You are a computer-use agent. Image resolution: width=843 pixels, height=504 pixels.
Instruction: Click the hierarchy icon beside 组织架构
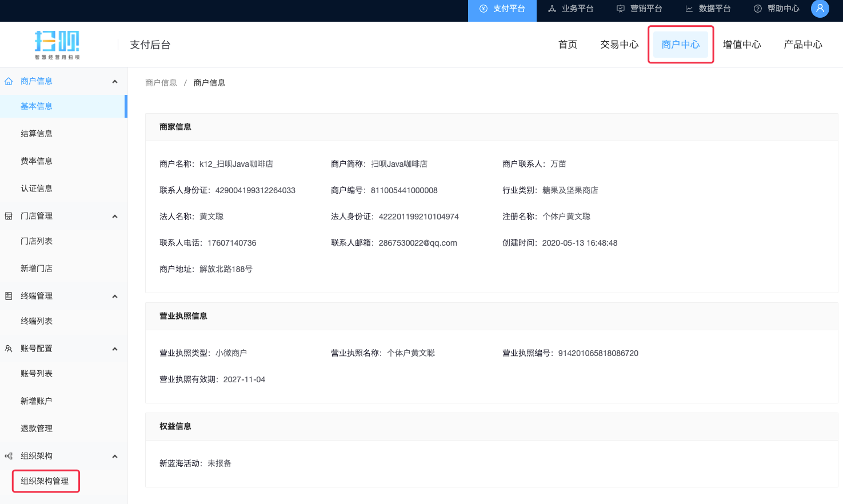pos(9,456)
